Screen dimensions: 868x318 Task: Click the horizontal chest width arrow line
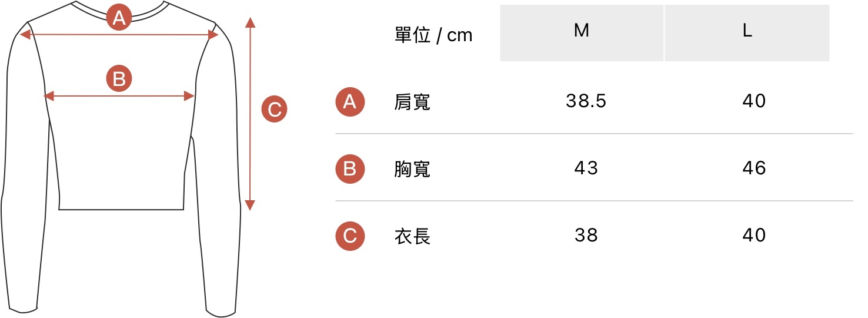[153, 96]
